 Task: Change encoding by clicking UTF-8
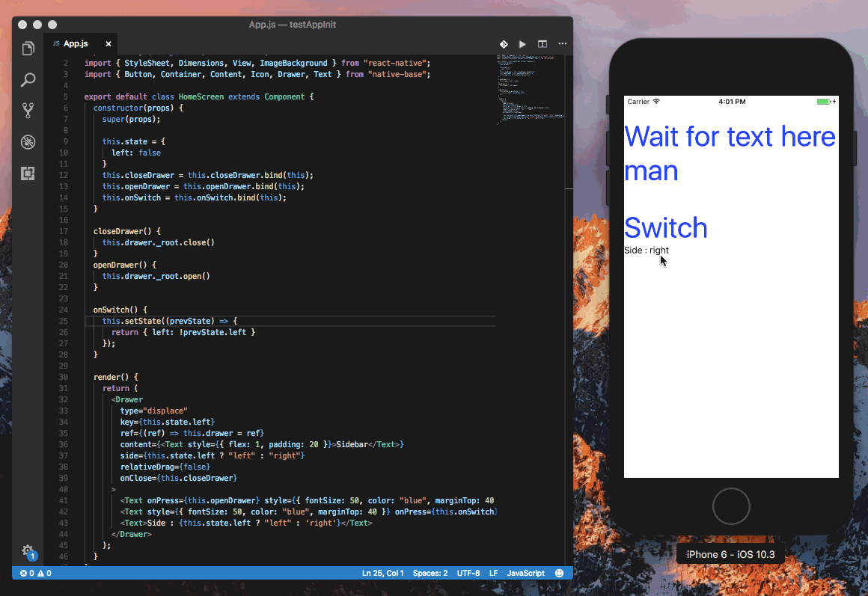468,573
